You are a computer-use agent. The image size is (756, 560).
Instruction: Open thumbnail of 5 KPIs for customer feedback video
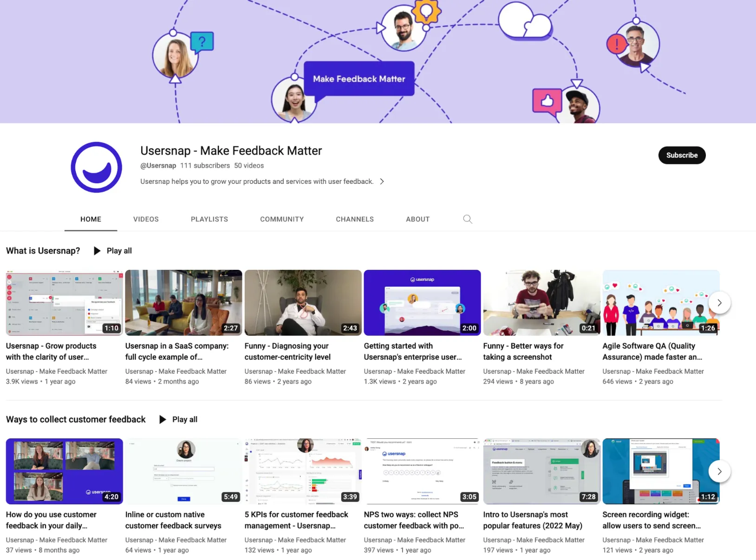point(303,471)
